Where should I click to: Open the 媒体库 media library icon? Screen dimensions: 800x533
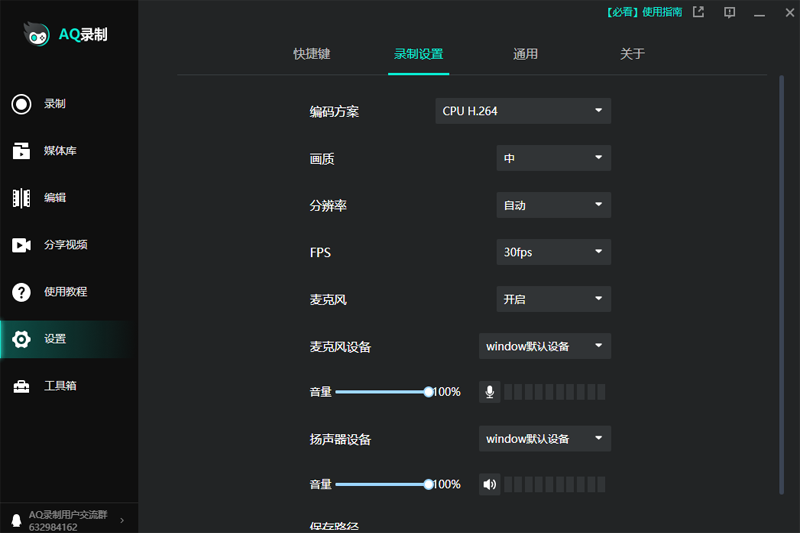[x=21, y=150]
